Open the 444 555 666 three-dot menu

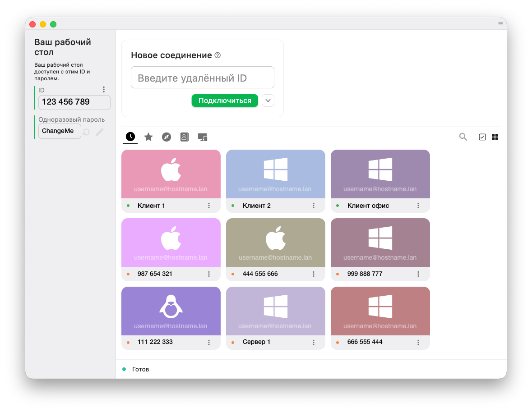[314, 274]
